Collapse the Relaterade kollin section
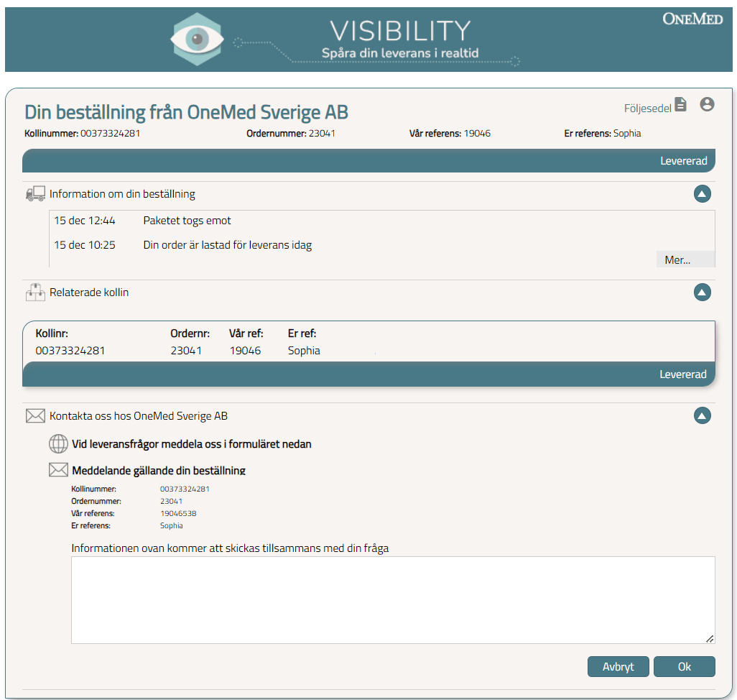This screenshot has height=700, width=737. click(702, 293)
